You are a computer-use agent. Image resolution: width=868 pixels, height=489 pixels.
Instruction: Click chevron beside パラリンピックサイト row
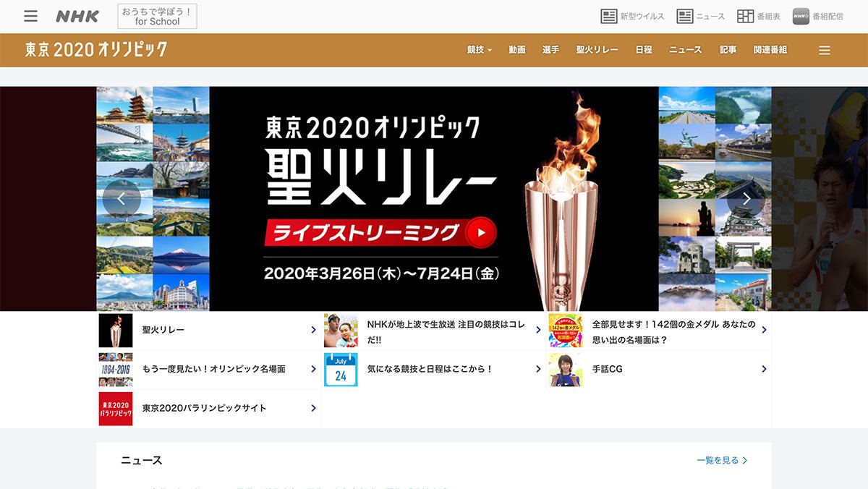313,408
